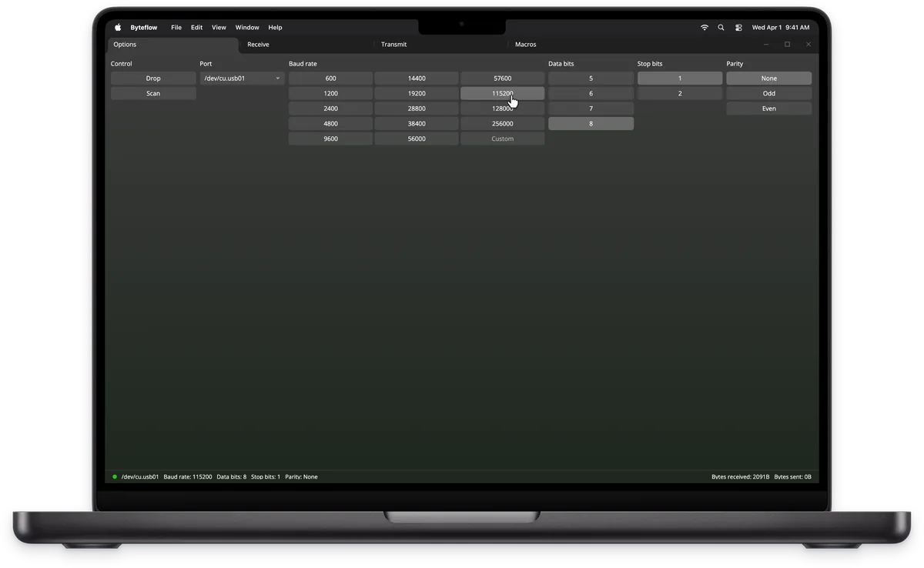Click the Scan button

click(153, 94)
